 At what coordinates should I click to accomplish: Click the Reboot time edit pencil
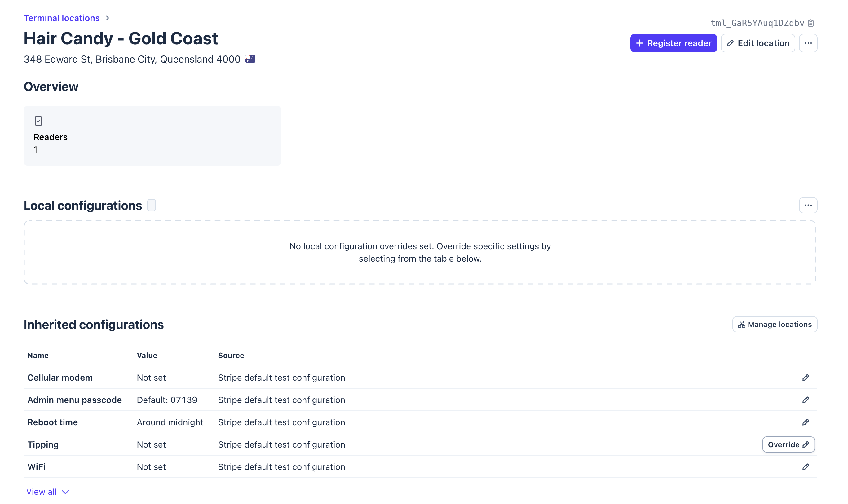805,422
